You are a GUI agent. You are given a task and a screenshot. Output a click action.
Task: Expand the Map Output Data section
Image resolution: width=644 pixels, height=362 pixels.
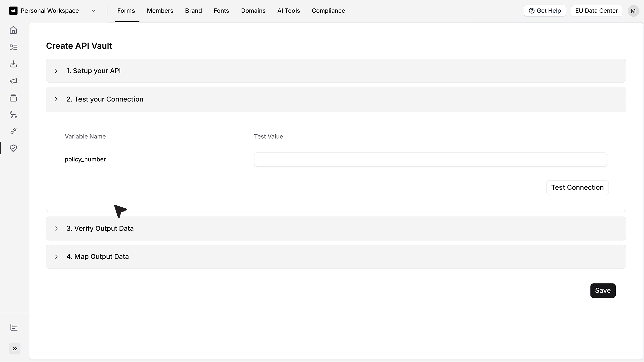tap(336, 257)
